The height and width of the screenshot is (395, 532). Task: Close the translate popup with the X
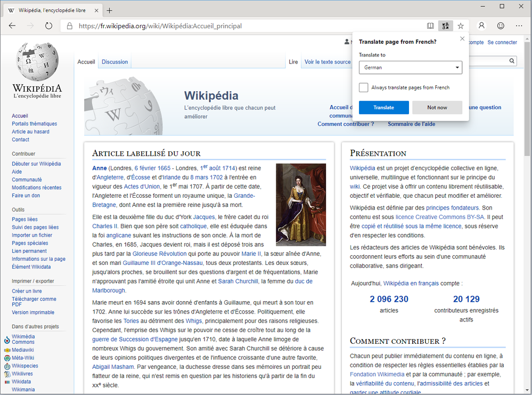[x=462, y=39]
